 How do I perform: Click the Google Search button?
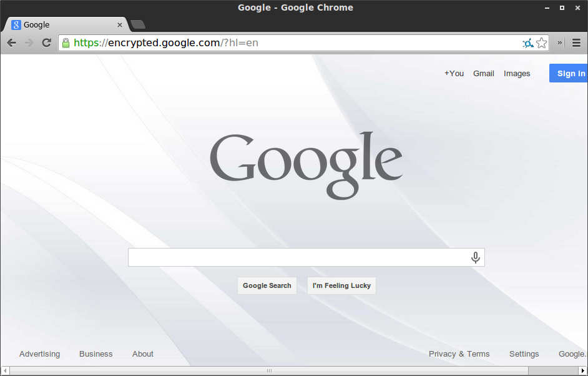(x=267, y=285)
